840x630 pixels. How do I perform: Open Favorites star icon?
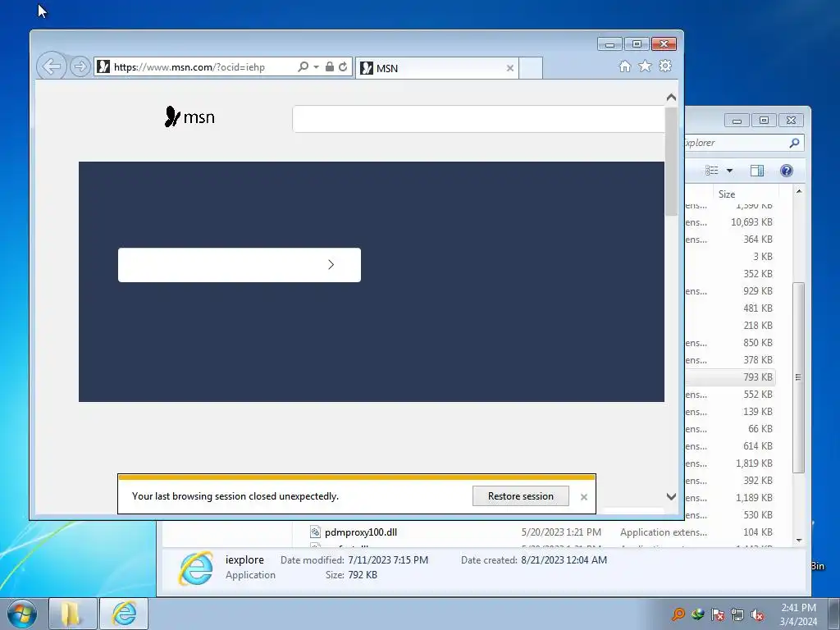(645, 66)
